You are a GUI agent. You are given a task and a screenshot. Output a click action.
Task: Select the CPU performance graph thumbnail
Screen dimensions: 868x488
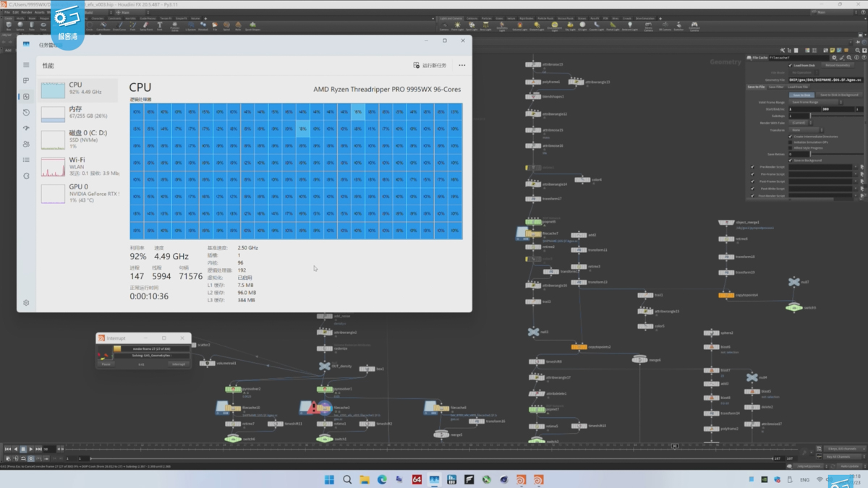click(53, 90)
